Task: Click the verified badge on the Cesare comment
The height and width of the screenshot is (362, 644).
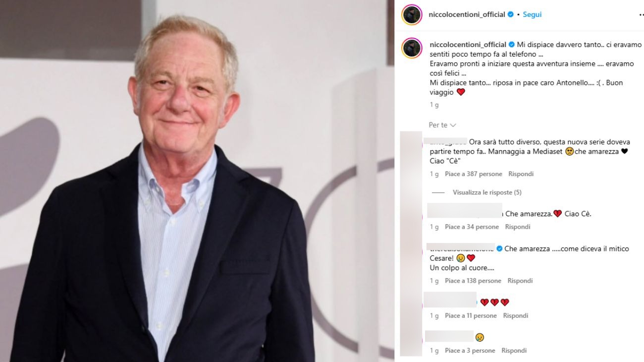Action: [499, 249]
